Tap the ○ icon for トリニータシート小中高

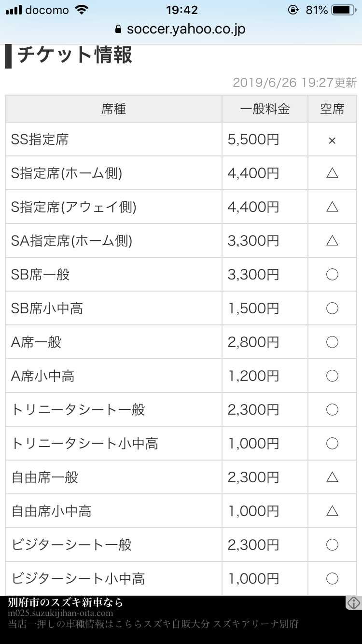click(x=332, y=444)
